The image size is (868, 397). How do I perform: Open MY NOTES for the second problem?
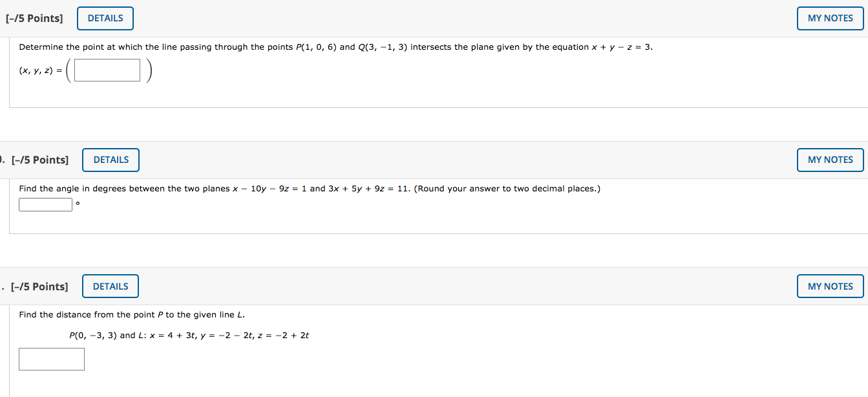tap(830, 160)
